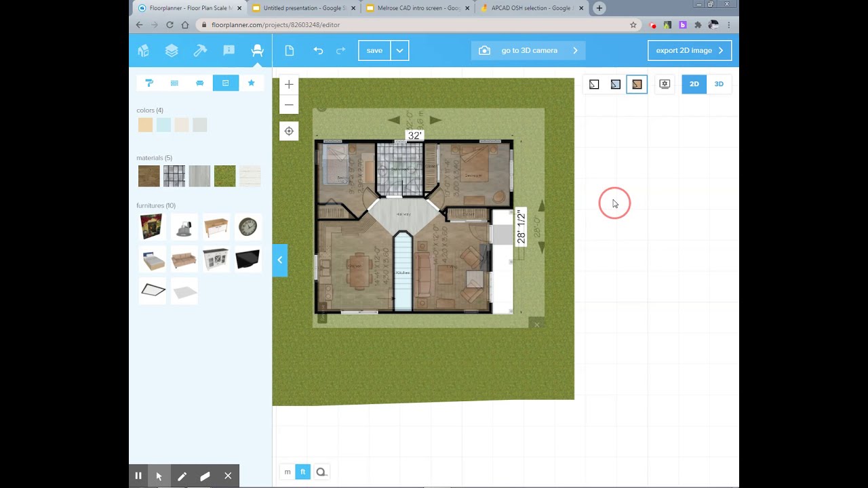Switch to the black-and-white plan view mode
Image resolution: width=868 pixels, height=488 pixels.
[594, 84]
